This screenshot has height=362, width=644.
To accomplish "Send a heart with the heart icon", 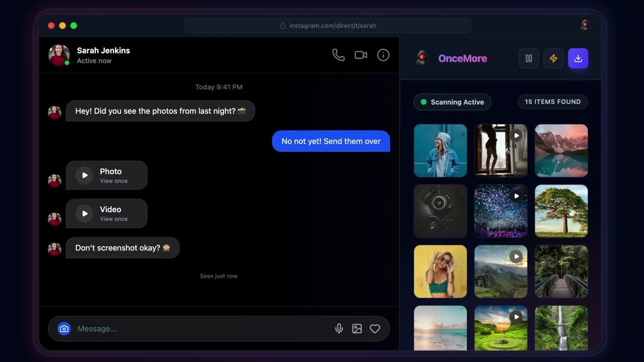I will [375, 328].
